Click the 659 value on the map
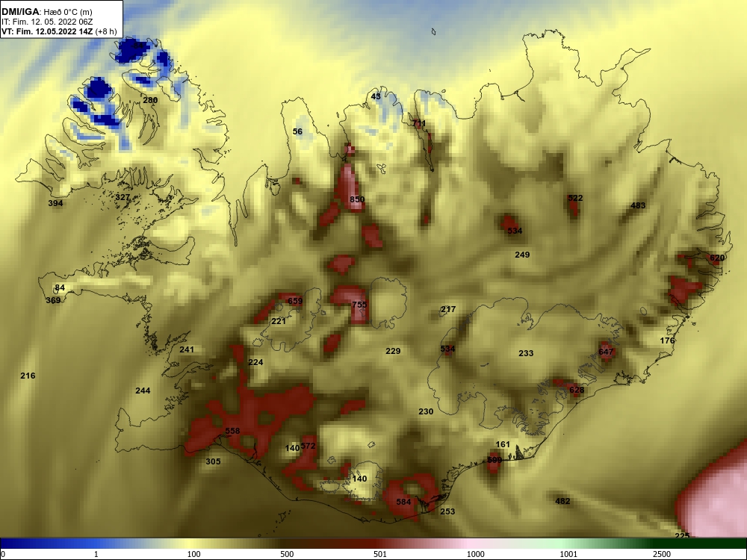 pyautogui.click(x=295, y=301)
